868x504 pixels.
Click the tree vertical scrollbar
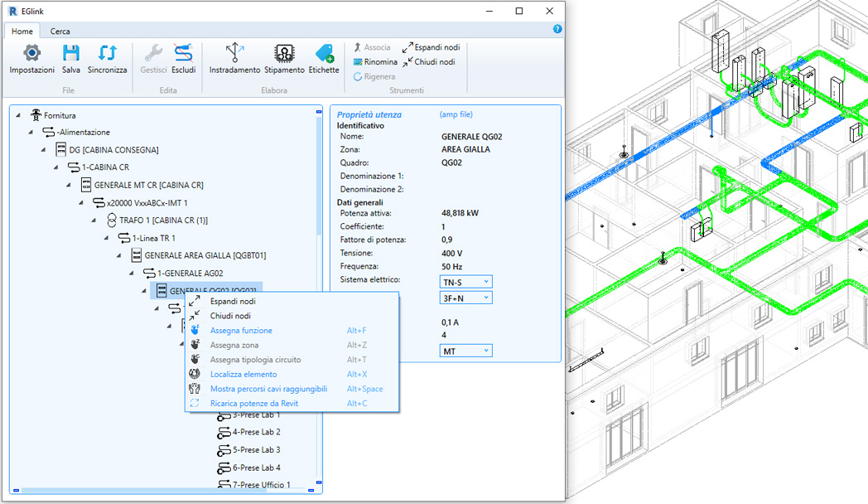coord(319,176)
